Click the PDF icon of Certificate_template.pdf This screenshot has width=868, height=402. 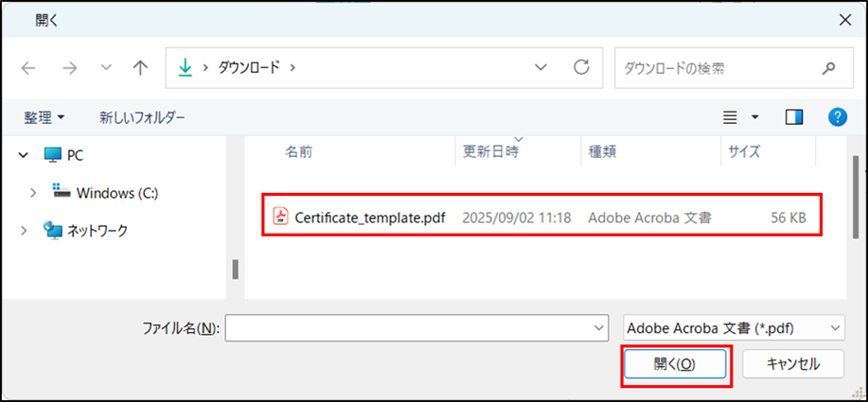click(x=281, y=217)
